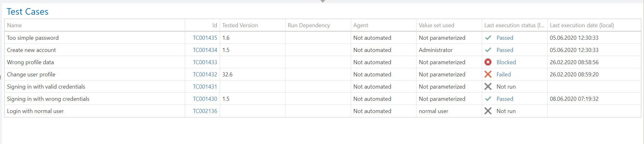Viewport: 644px width, 144px height.
Task: Sort by the Tested Version column header
Action: 240,25
